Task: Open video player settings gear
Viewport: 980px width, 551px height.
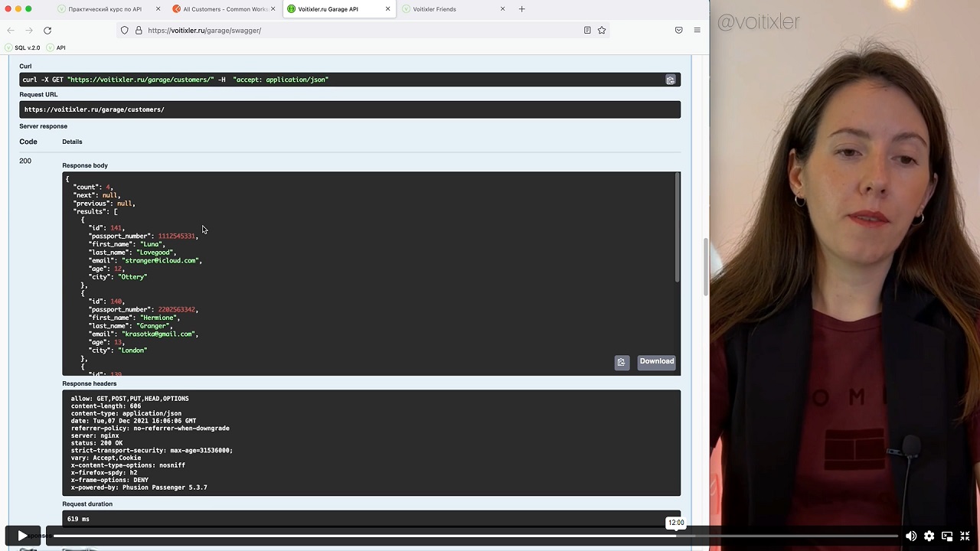Action: tap(929, 536)
